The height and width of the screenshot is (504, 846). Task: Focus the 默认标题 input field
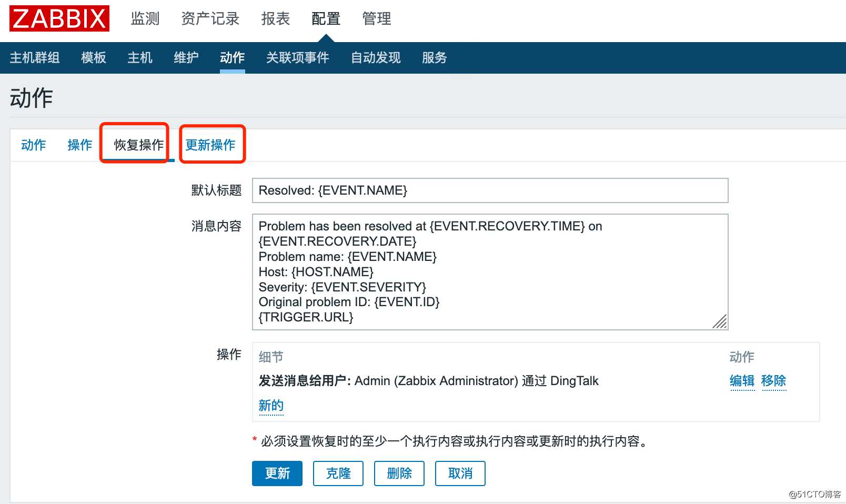coord(490,190)
